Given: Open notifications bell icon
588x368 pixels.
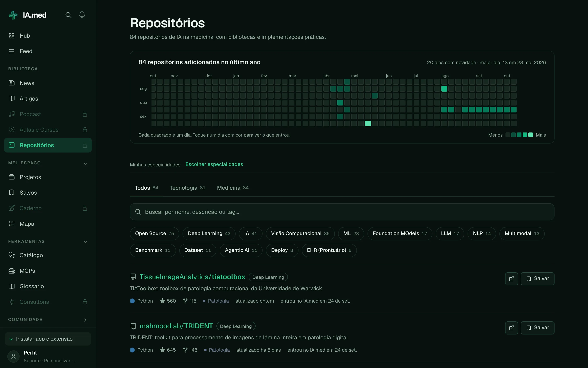Looking at the screenshot, I should [x=82, y=15].
